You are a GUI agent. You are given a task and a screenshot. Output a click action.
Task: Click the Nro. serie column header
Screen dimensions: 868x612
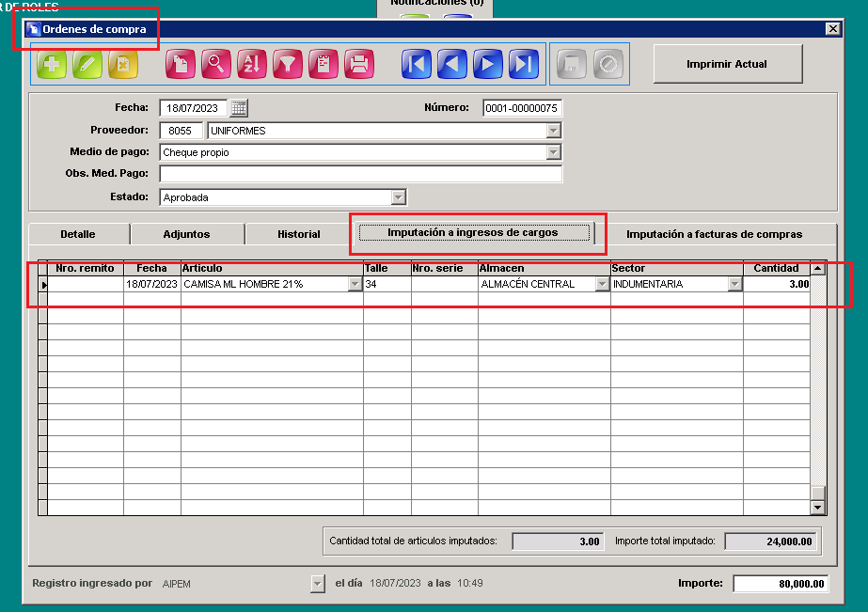coord(445,268)
